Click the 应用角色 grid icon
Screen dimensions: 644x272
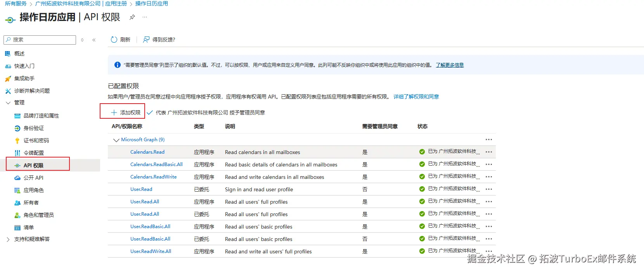(17, 190)
